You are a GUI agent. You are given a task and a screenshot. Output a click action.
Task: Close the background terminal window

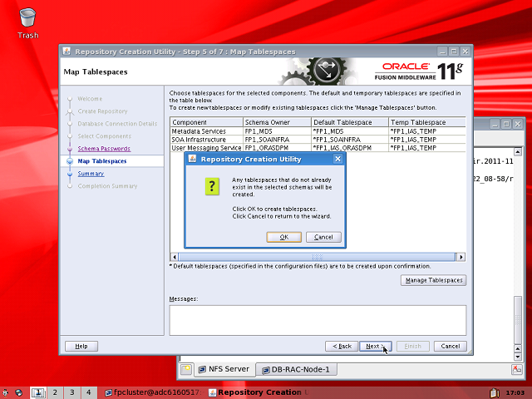[x=518, y=124]
